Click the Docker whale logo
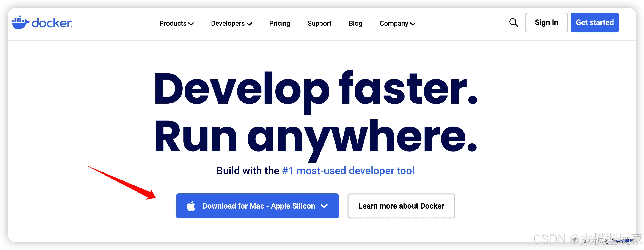The height and width of the screenshot is (250, 644). pyautogui.click(x=21, y=22)
